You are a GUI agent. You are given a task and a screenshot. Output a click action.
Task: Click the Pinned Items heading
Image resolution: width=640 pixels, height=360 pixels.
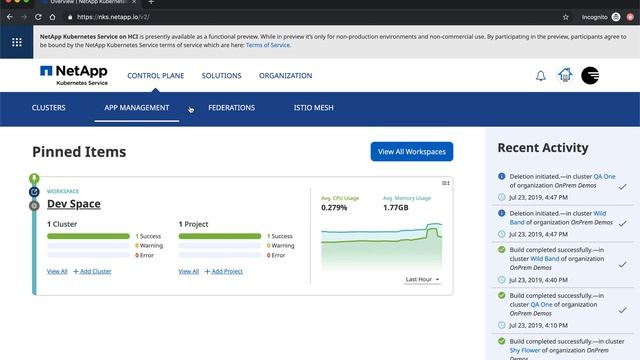[x=79, y=152]
